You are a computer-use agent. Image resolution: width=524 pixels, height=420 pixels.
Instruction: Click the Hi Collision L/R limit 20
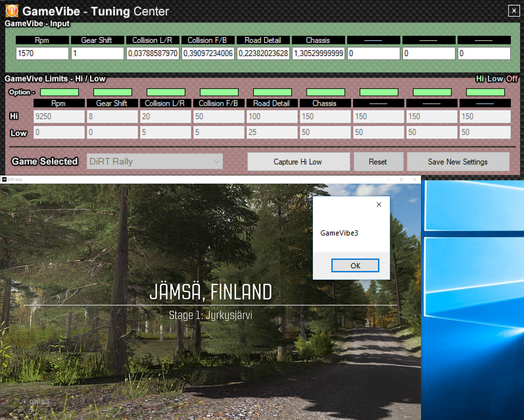click(166, 117)
